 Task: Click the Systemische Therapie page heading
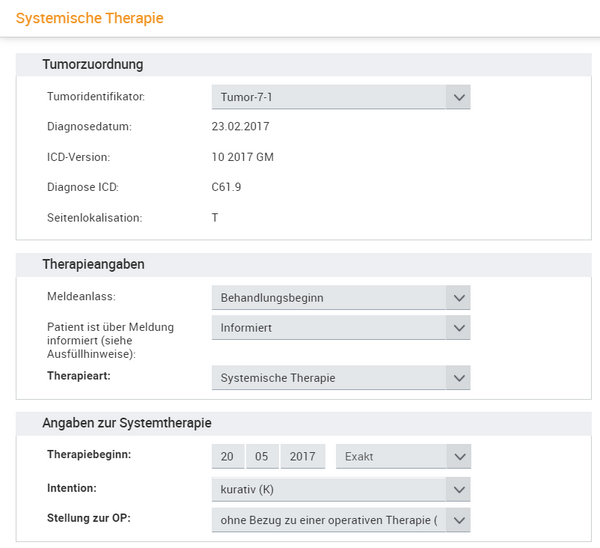[x=90, y=18]
